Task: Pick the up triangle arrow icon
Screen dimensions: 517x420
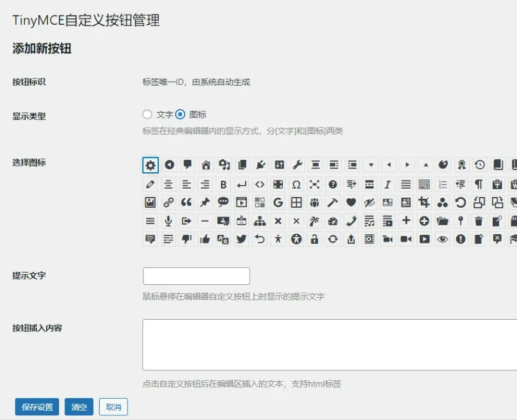Action: click(426, 165)
